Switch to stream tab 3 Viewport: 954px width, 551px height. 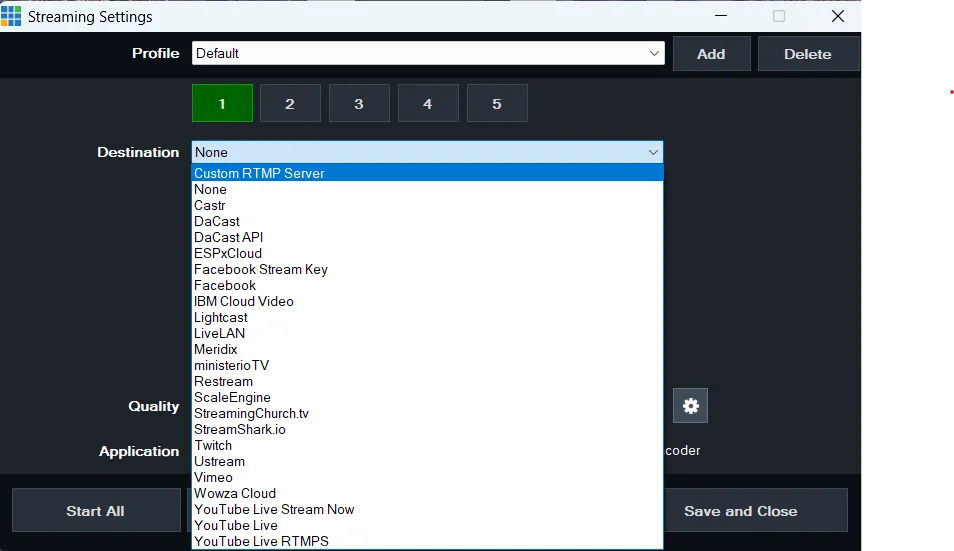coord(359,103)
